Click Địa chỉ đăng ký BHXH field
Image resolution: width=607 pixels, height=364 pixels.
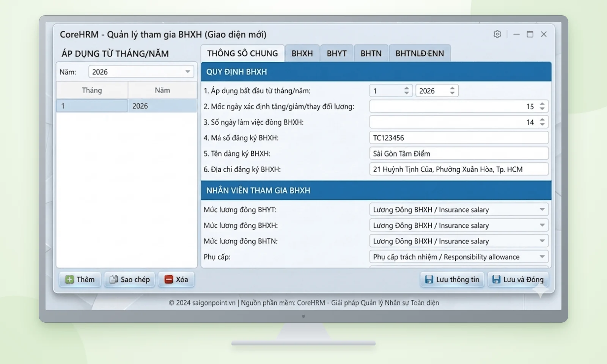(459, 169)
